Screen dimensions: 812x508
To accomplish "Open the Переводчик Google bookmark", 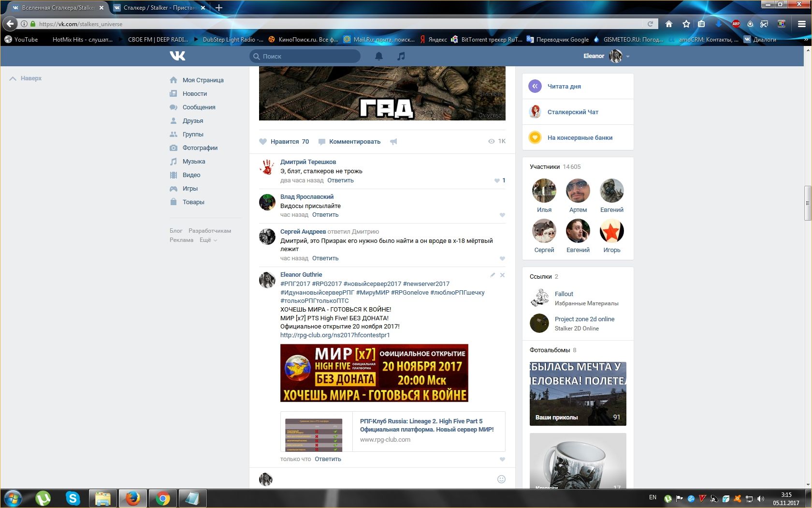I will click(557, 40).
